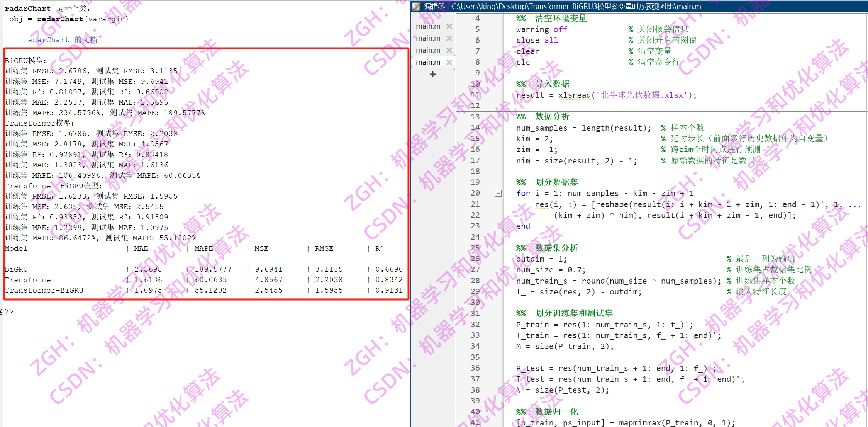This screenshot has width=868, height=427.
Task: Close the active main.m tab with its X icon
Action: pyautogui.click(x=449, y=62)
